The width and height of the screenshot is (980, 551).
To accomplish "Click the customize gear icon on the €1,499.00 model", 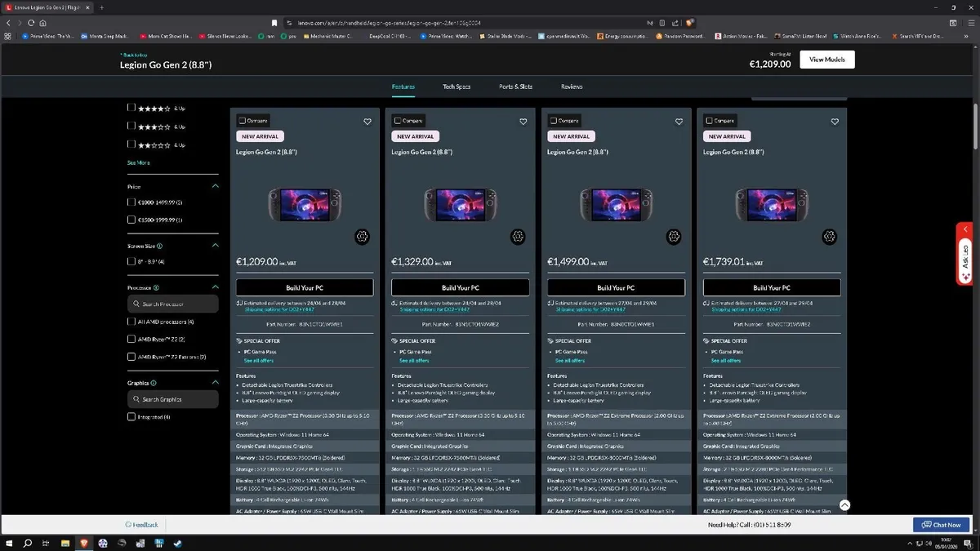I will click(674, 237).
